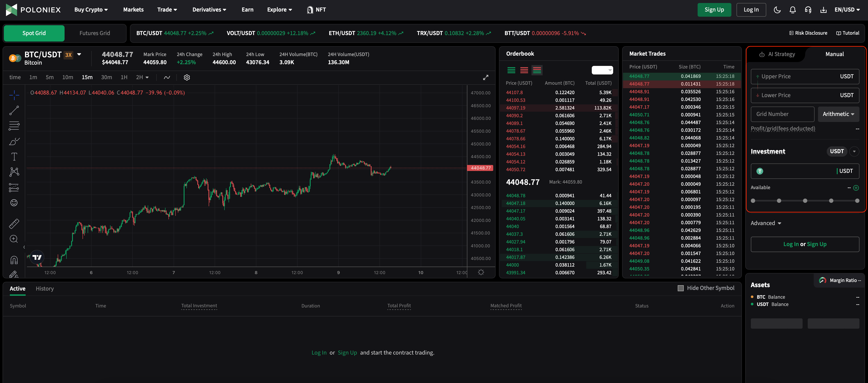Open the EN/USD language dropdown
The image size is (868, 383).
coord(847,10)
